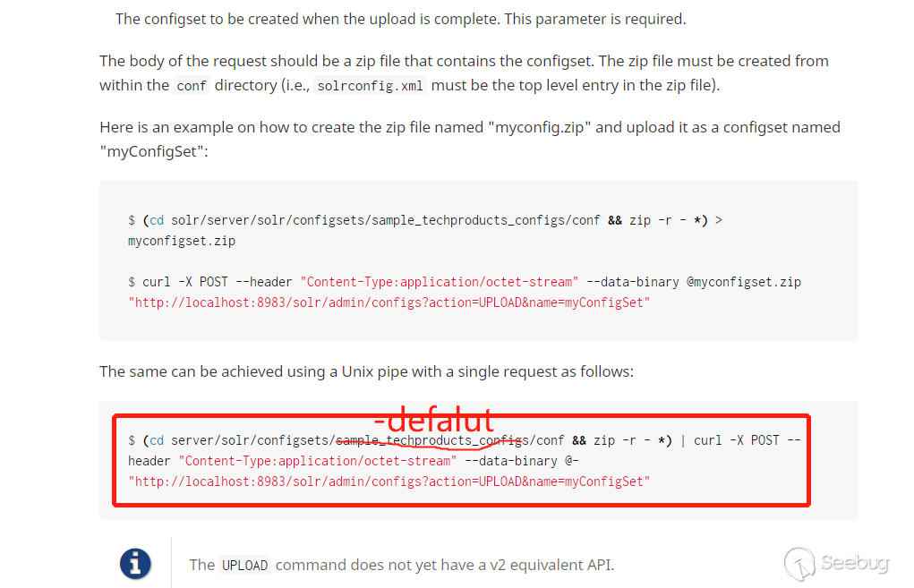
Task: Click the localhost UPLOAD URL in first code block
Action: tap(389, 303)
